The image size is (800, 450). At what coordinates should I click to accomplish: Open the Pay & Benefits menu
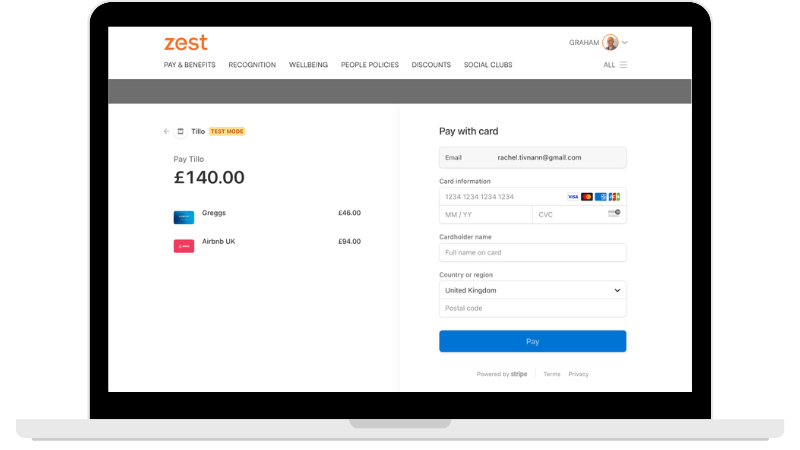coord(189,65)
